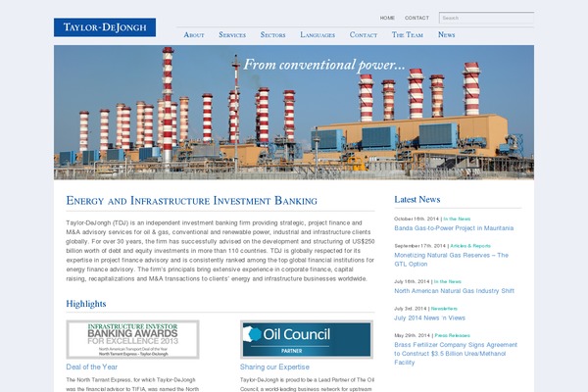Screen dimensions: 588x392
Task: Open the Languages menu
Action: pyautogui.click(x=318, y=35)
